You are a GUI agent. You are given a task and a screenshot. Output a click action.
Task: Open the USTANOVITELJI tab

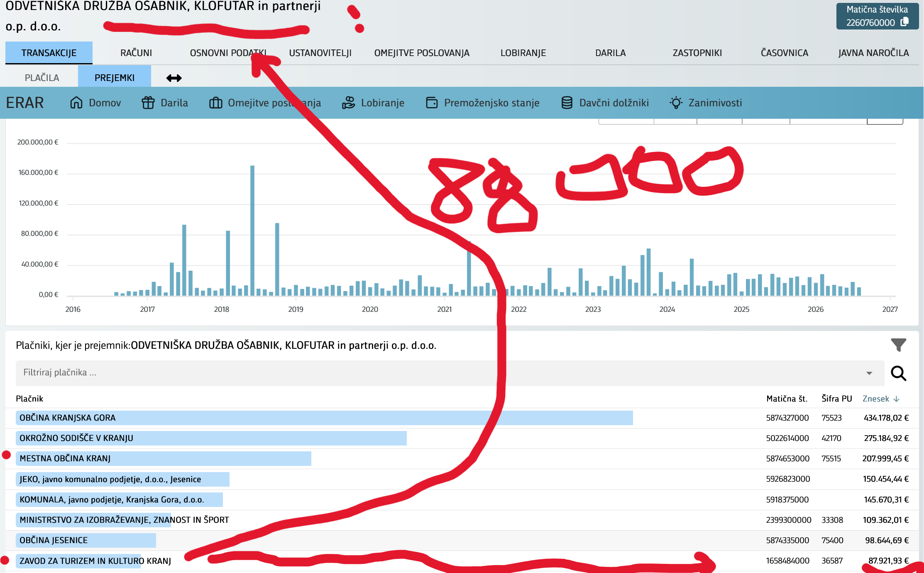tap(320, 53)
